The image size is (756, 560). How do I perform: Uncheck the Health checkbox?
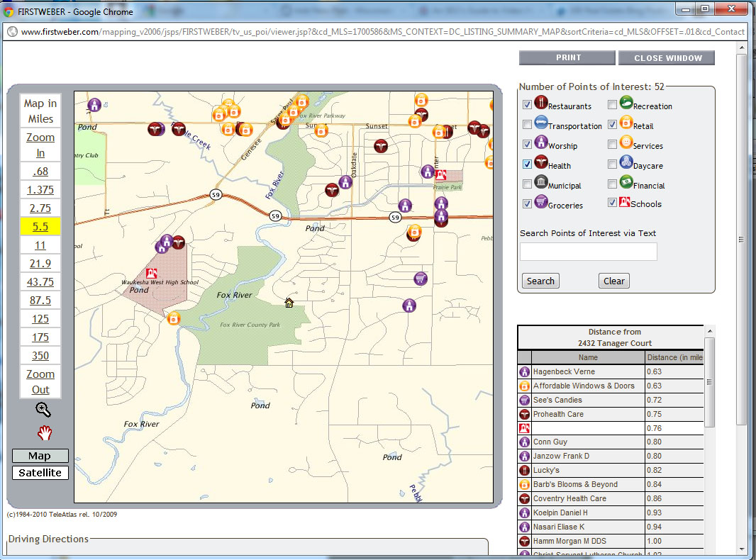(x=527, y=164)
